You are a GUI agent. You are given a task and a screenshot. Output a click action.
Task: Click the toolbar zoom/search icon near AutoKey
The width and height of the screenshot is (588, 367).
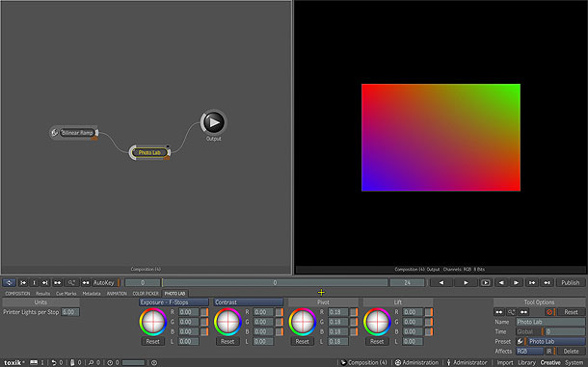tap(71, 282)
